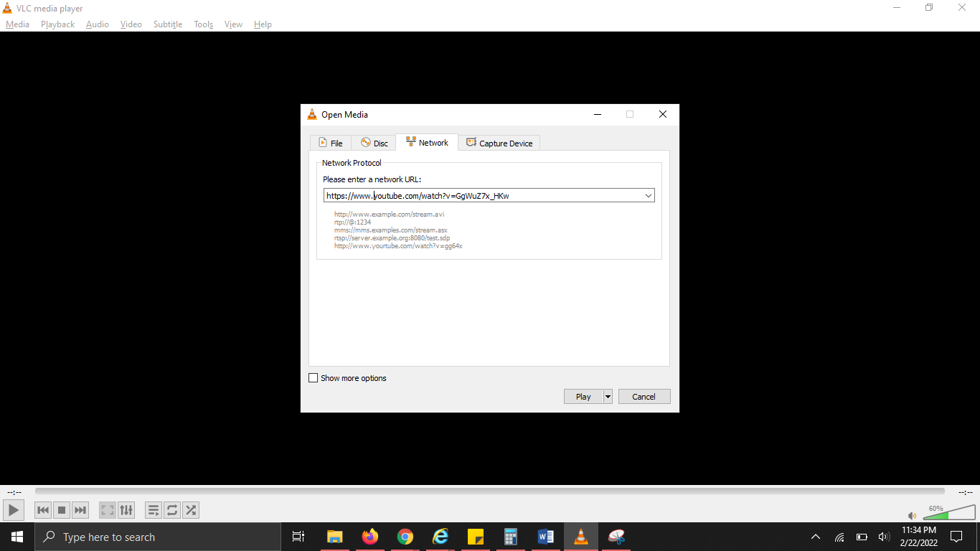The height and width of the screenshot is (551, 980).
Task: Launch Google Chrome from taskbar
Action: (x=405, y=537)
